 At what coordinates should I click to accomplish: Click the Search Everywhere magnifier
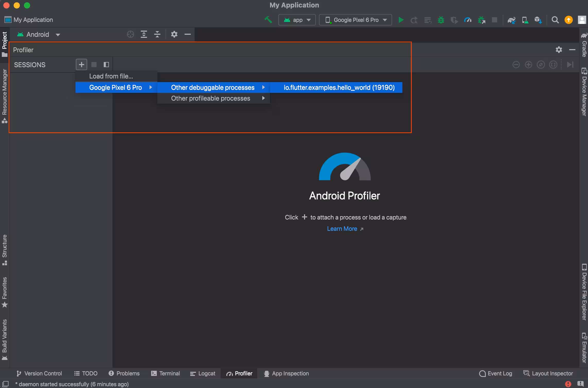click(x=555, y=20)
